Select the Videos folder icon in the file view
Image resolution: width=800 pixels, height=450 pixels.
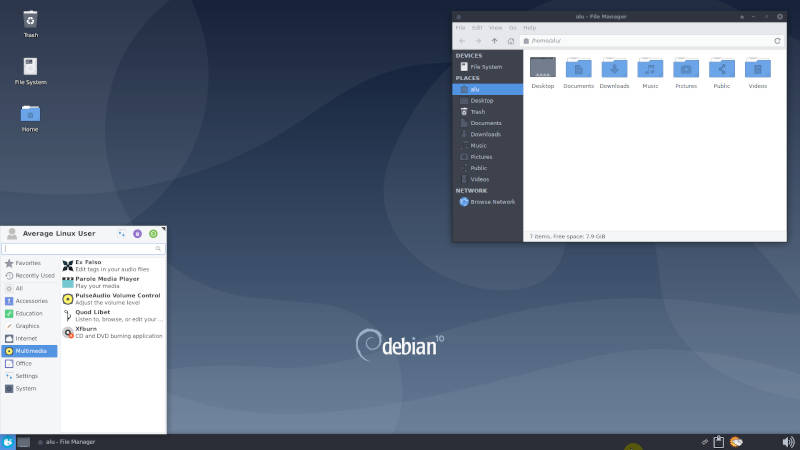(x=758, y=67)
